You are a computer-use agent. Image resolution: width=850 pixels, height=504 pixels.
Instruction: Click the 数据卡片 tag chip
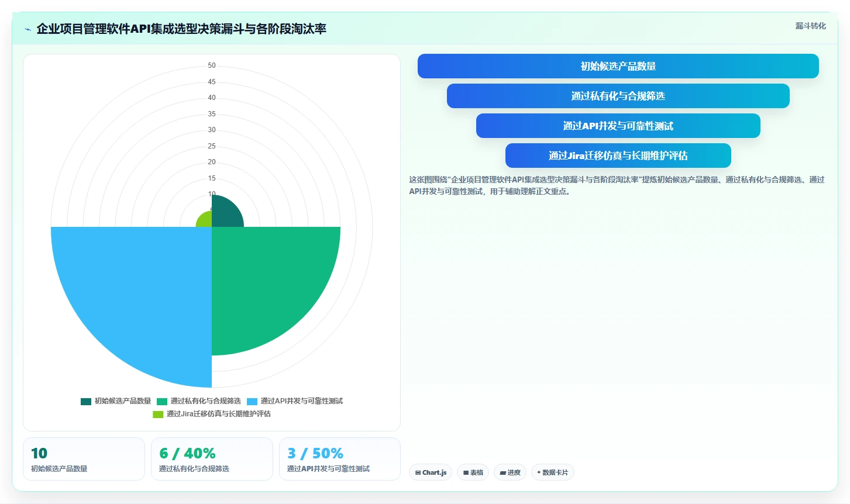553,472
